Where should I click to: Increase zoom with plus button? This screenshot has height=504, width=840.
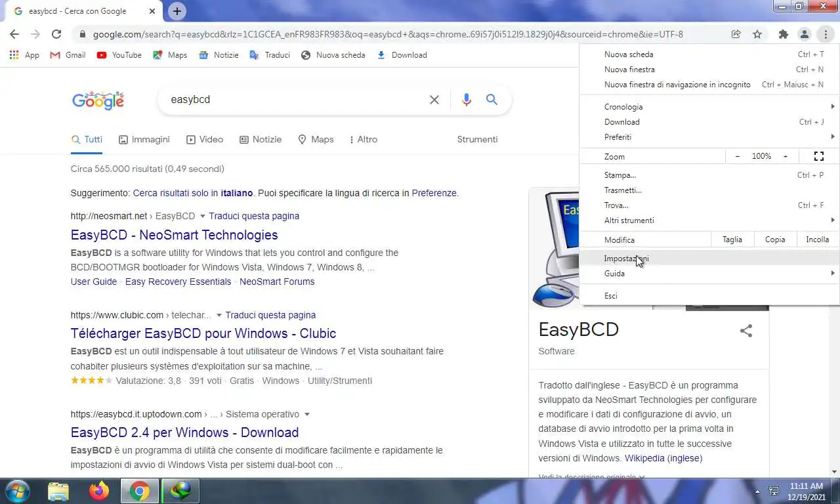pyautogui.click(x=785, y=156)
